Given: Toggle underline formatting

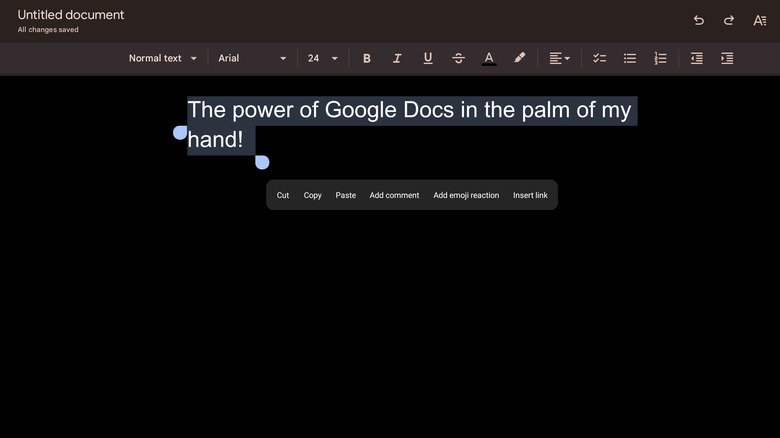Looking at the screenshot, I should [428, 58].
